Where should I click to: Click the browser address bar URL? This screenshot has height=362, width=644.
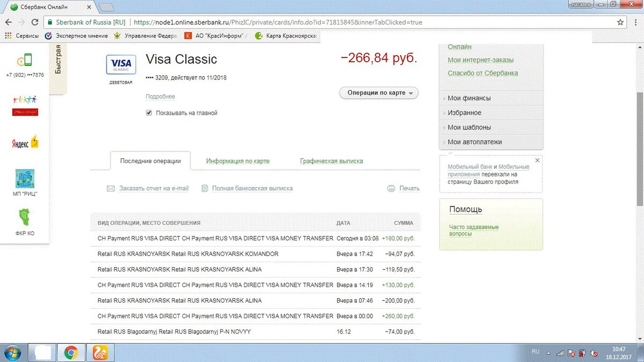coord(278,23)
